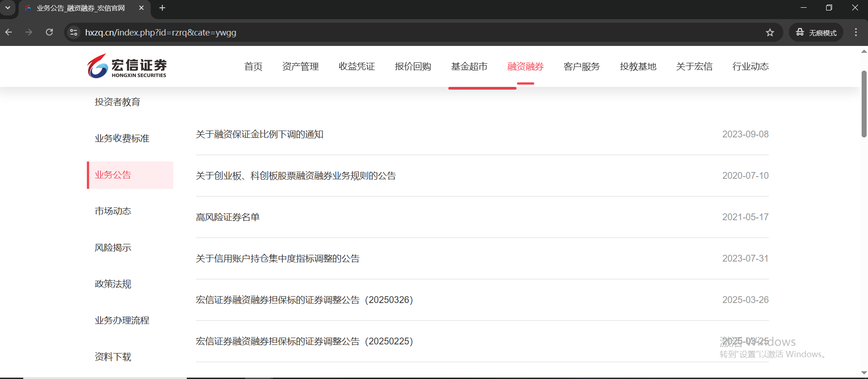This screenshot has width=868, height=379.
Task: Click the page vertical scrollbar thumb
Action: 864,104
